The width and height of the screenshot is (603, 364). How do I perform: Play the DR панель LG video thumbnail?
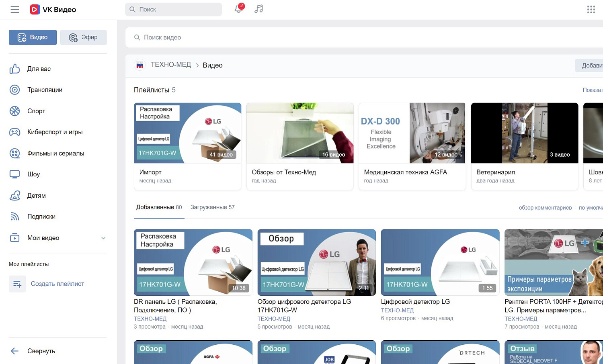193,262
